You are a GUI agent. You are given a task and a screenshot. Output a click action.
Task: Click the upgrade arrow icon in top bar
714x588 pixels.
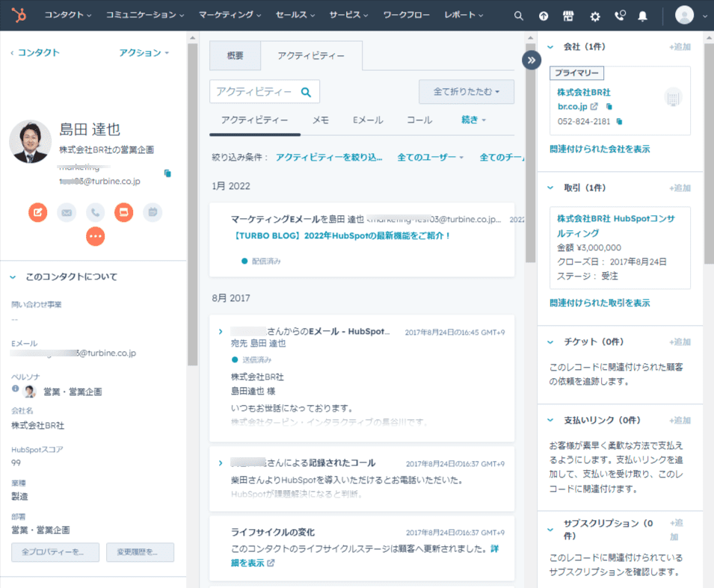click(544, 16)
